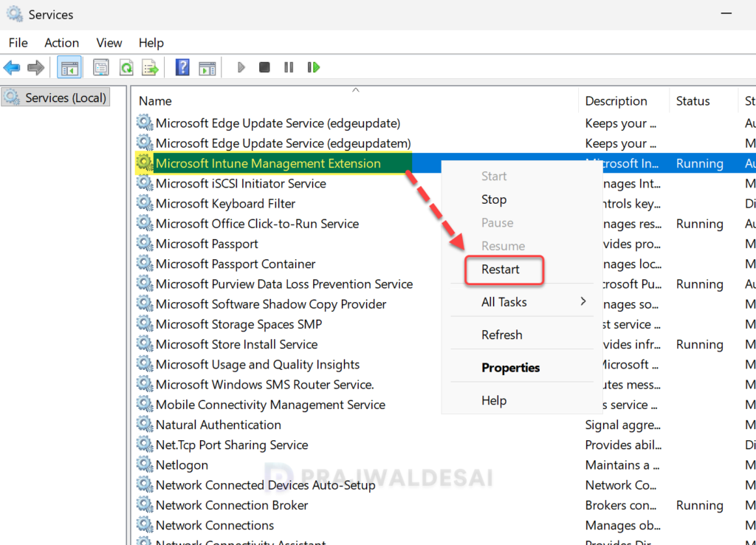Click the Export List toolbar icon
756x545 pixels.
click(151, 67)
